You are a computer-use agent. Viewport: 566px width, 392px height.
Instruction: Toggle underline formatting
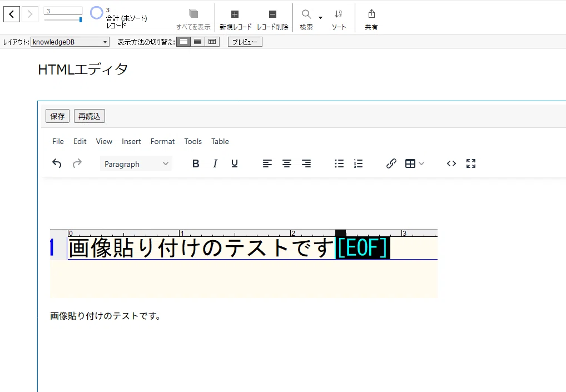tap(235, 163)
